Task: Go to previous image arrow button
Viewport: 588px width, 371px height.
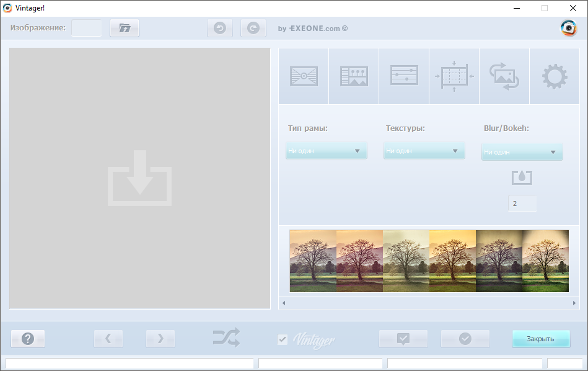Action: (108, 339)
